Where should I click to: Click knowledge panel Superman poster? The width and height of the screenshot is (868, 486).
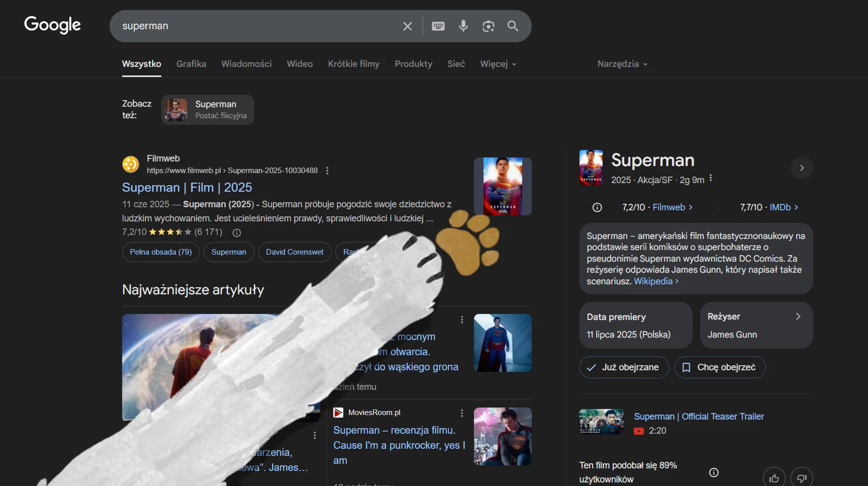pyautogui.click(x=591, y=168)
